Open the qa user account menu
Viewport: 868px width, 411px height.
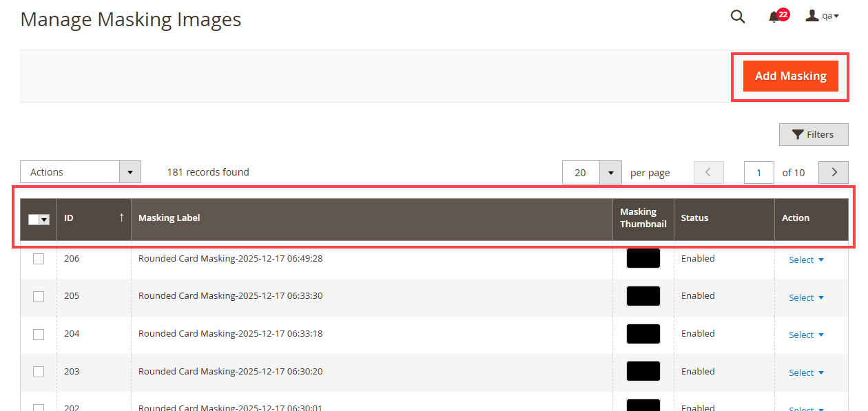pos(822,16)
